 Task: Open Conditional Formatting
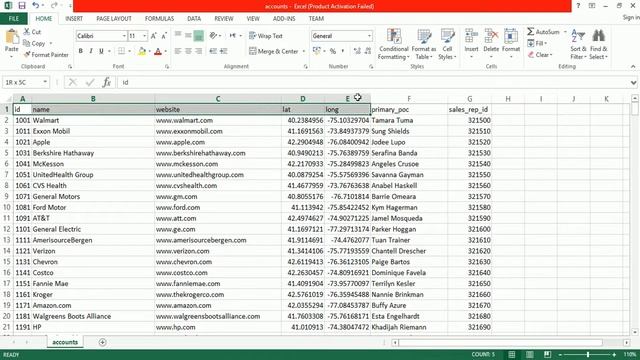click(x=393, y=44)
